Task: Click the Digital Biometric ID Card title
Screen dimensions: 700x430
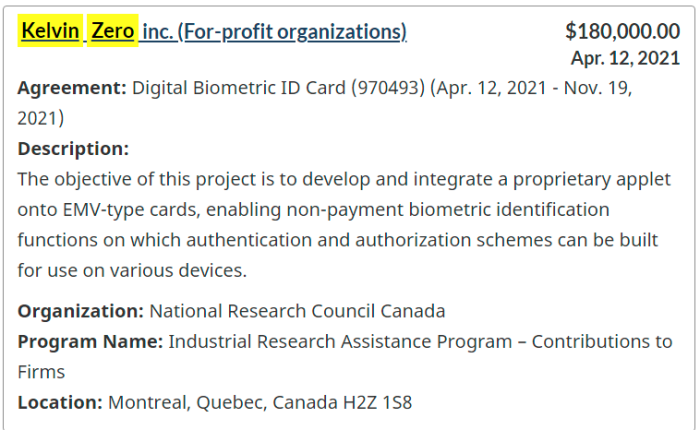Action: [x=239, y=88]
